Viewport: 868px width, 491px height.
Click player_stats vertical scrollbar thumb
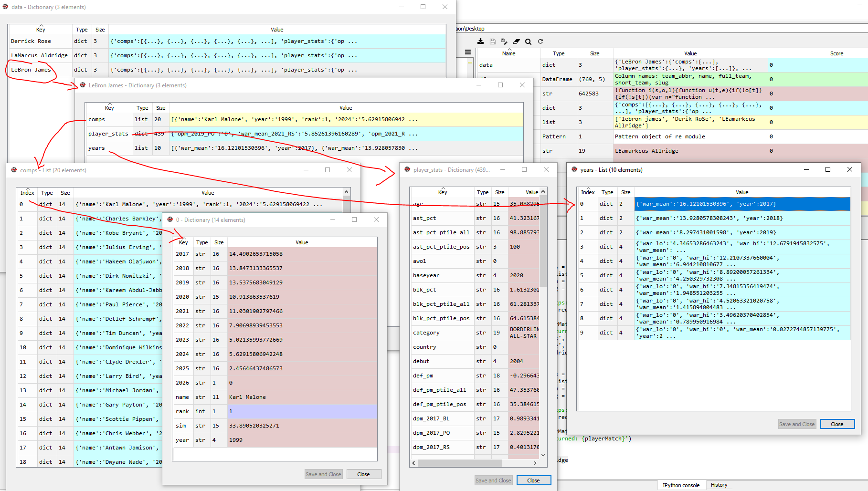[x=543, y=241]
